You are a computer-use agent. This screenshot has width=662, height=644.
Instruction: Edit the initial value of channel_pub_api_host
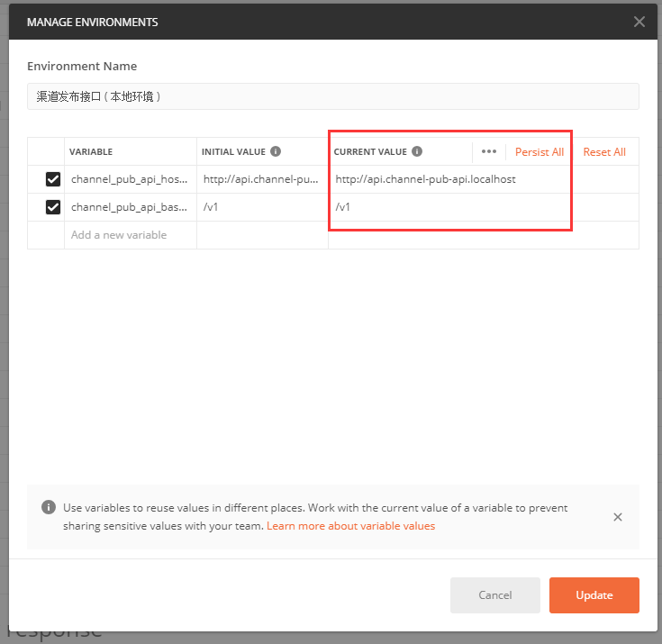point(261,179)
